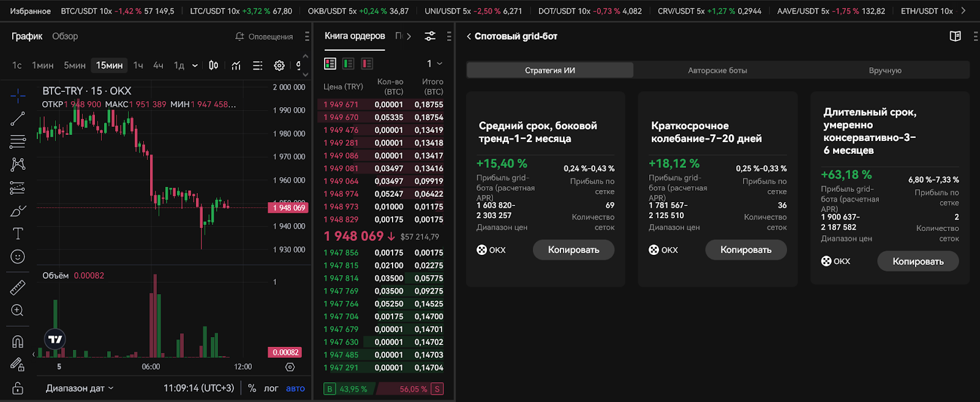The height and width of the screenshot is (402, 980).
Task: Copy the Средний срок, боковой тренд strategy
Action: [x=573, y=249]
